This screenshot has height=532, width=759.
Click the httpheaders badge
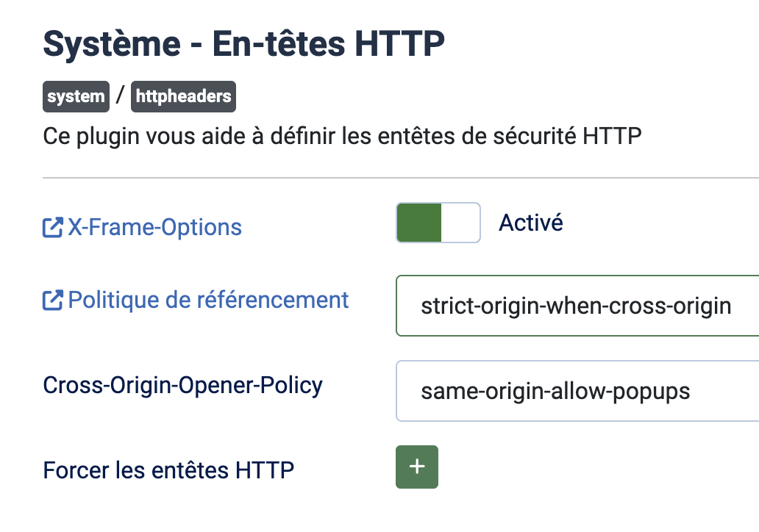(x=183, y=96)
